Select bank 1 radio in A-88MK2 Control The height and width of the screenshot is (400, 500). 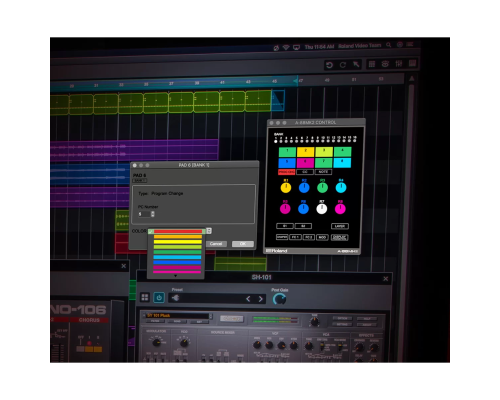pos(276,141)
